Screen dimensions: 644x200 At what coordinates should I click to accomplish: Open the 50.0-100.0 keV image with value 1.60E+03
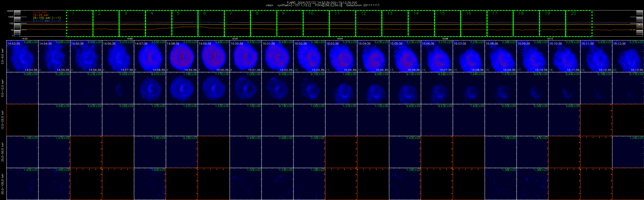pos(150,184)
